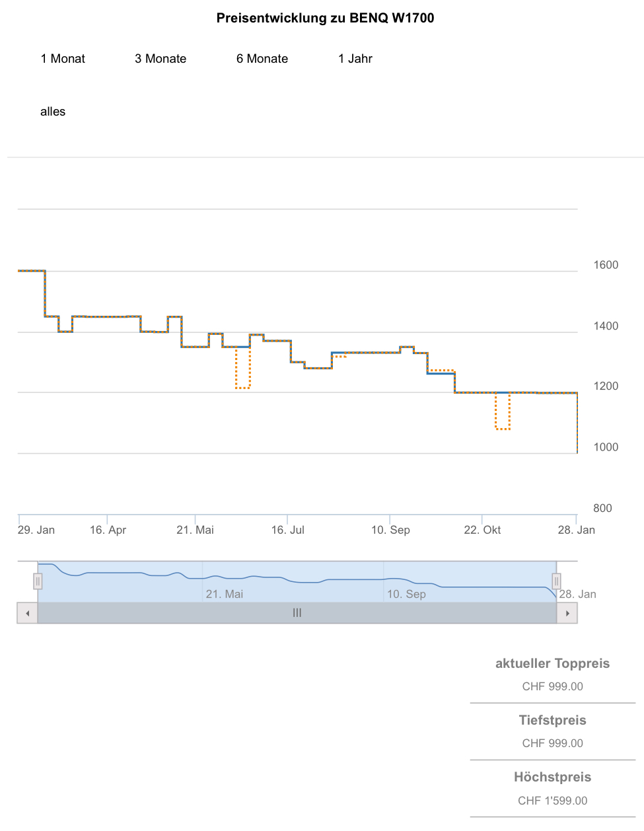Image resolution: width=644 pixels, height=831 pixels.
Task: Click the scrollbar's right arrow button
Action: click(x=567, y=613)
